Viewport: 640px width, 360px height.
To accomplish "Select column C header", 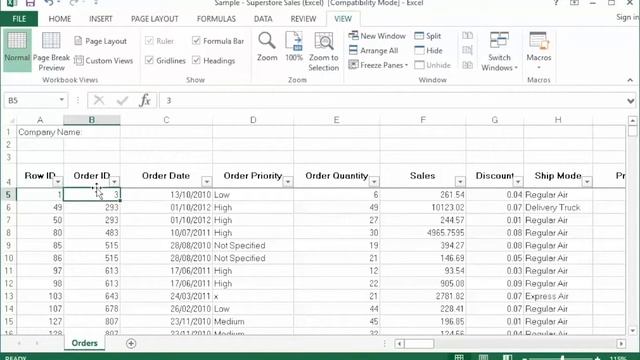I will (166, 120).
